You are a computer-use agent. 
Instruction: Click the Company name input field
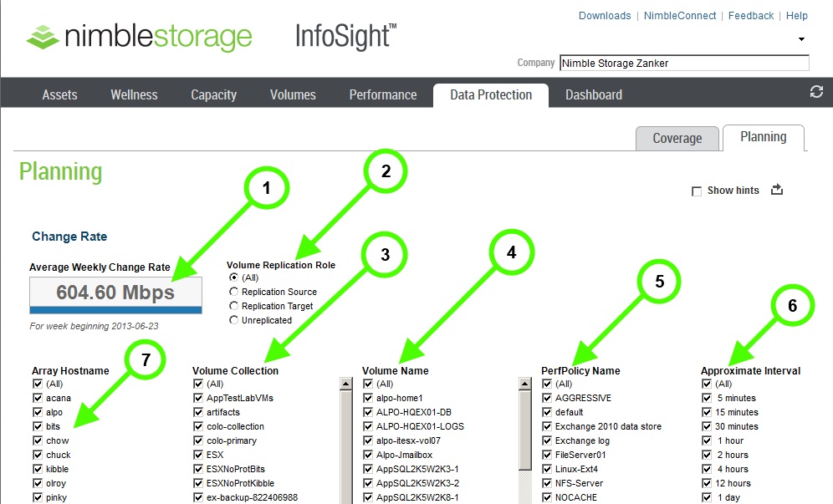coord(683,63)
